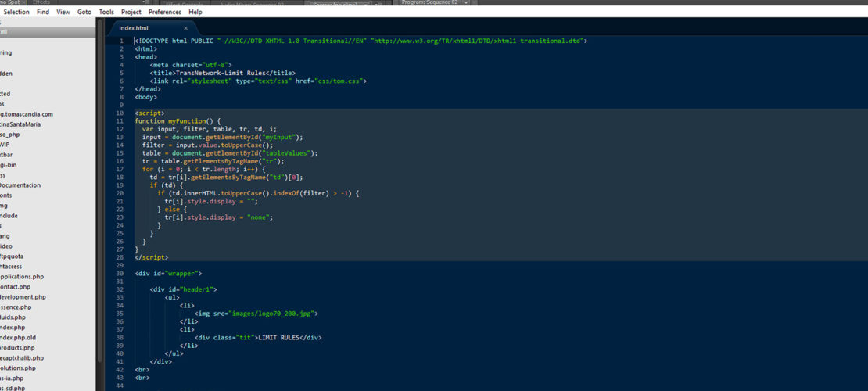This screenshot has width=868, height=391.
Task: Expand the cgi-bin folder in sidebar
Action: click(x=8, y=165)
